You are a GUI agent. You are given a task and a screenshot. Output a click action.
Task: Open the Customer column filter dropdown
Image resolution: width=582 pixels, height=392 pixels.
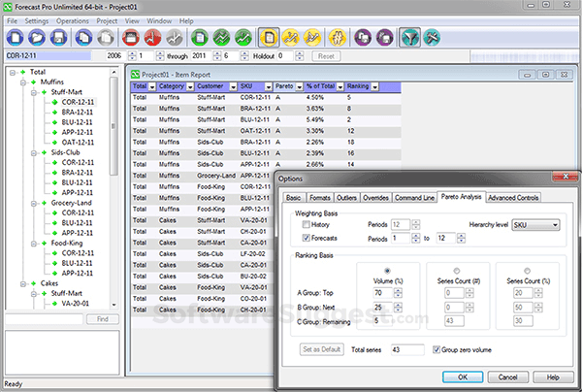(234, 86)
